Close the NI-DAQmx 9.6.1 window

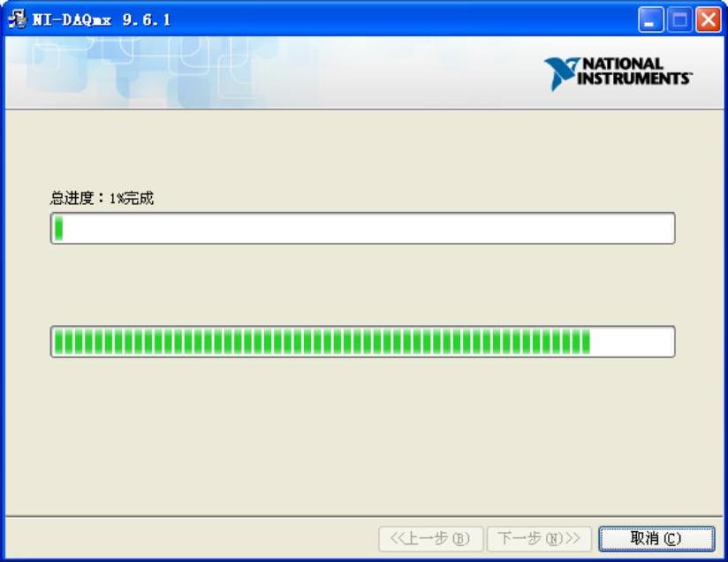click(x=708, y=19)
